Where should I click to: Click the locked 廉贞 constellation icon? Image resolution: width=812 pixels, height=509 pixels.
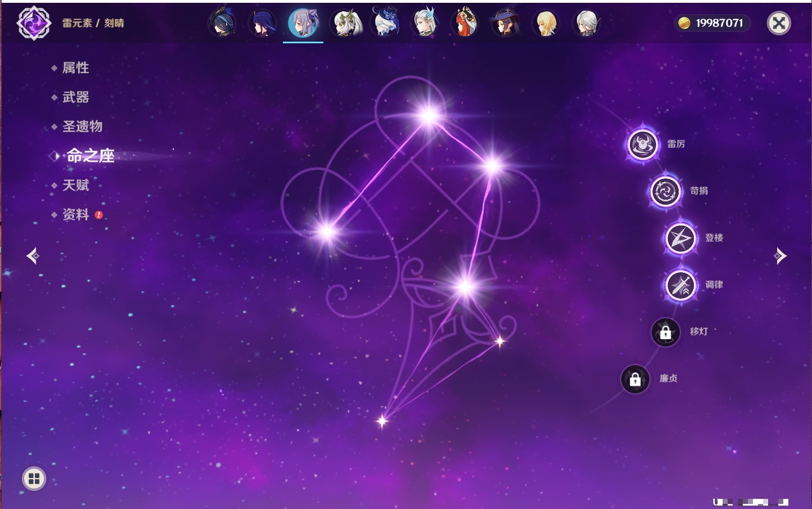click(635, 379)
